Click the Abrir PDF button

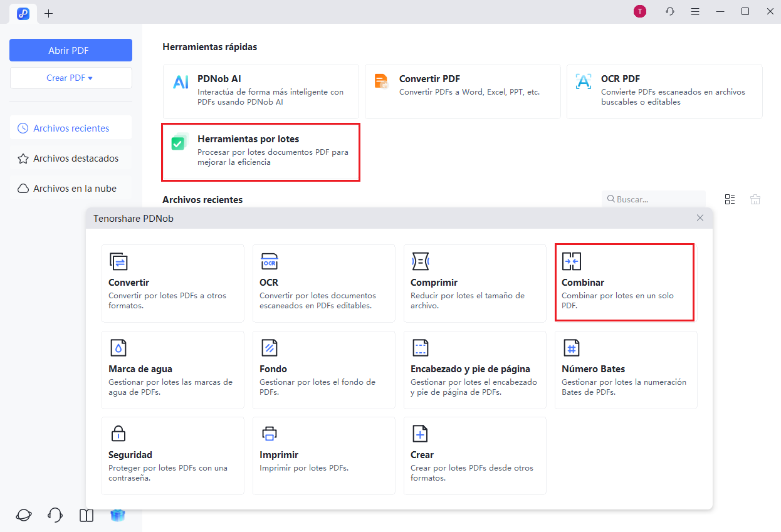[x=71, y=50]
